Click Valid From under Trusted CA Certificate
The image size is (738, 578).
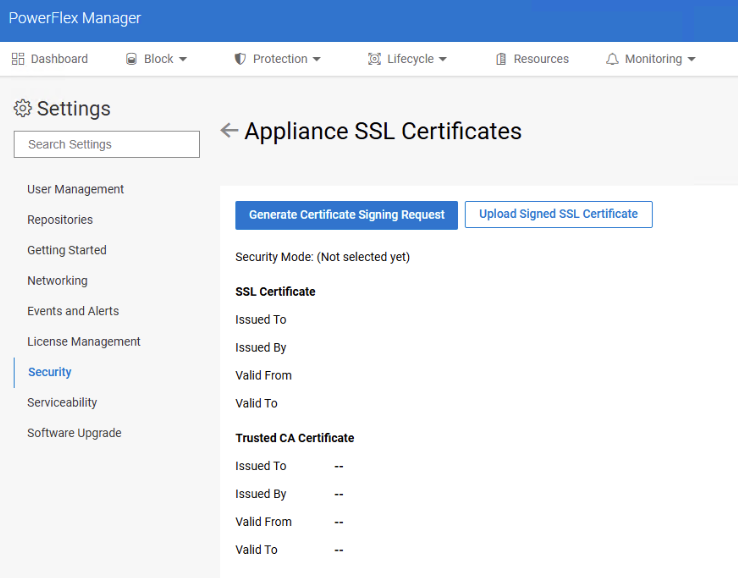coord(264,522)
